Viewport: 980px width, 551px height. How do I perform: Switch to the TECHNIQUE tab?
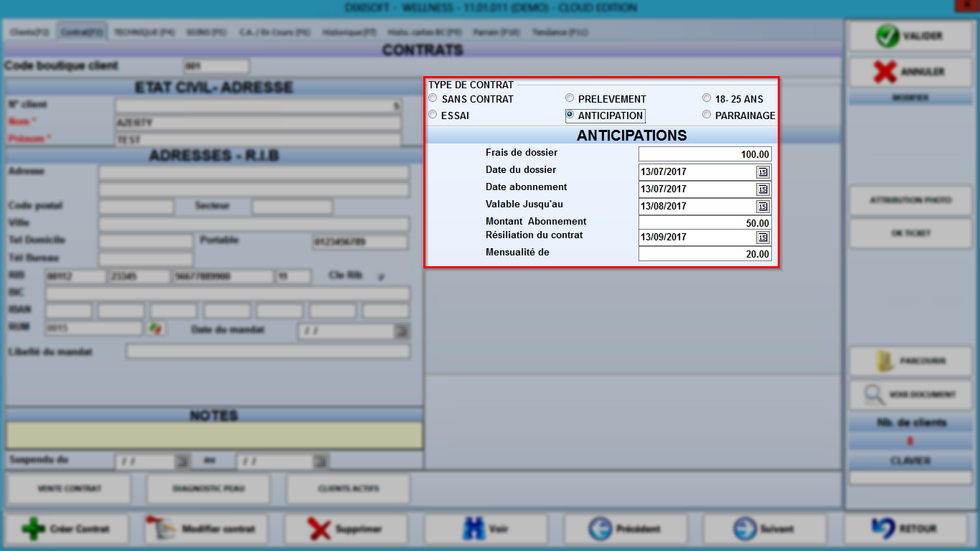tap(143, 32)
